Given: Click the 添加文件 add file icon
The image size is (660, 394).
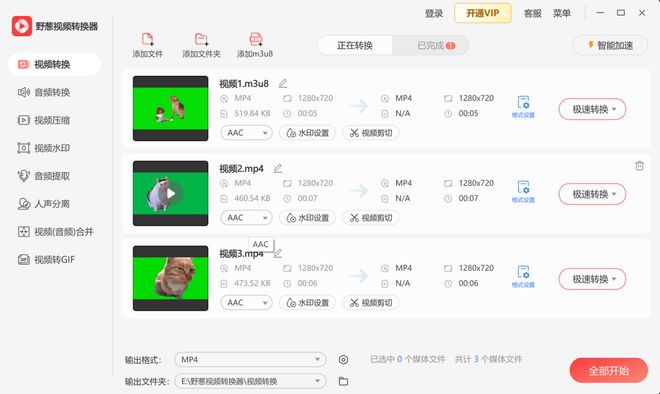Looking at the screenshot, I should pyautogui.click(x=147, y=40).
